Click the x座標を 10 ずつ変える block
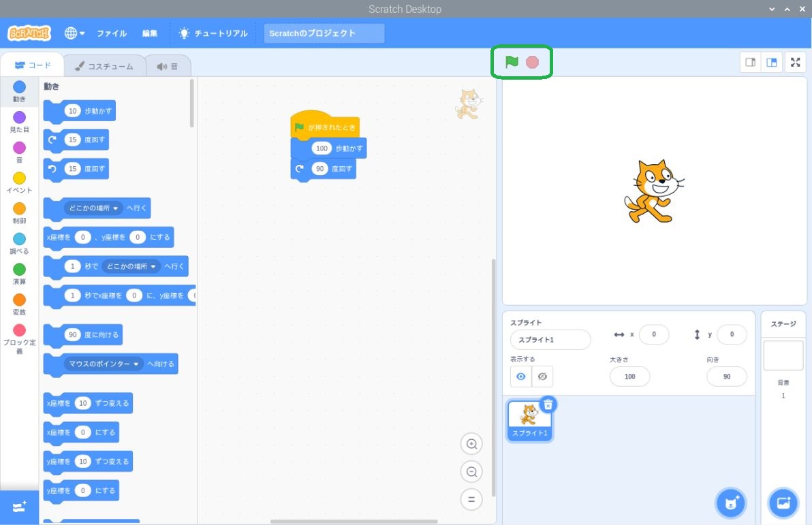 pyautogui.click(x=88, y=403)
